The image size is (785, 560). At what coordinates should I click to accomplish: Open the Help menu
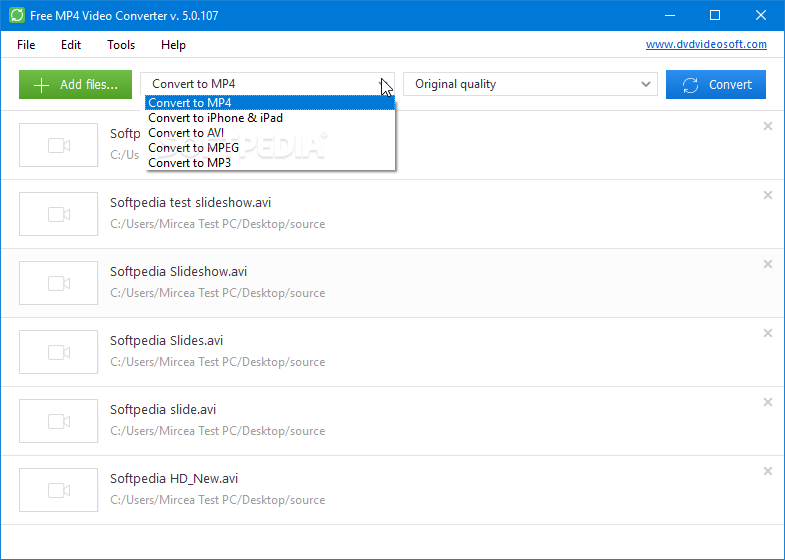[x=173, y=45]
